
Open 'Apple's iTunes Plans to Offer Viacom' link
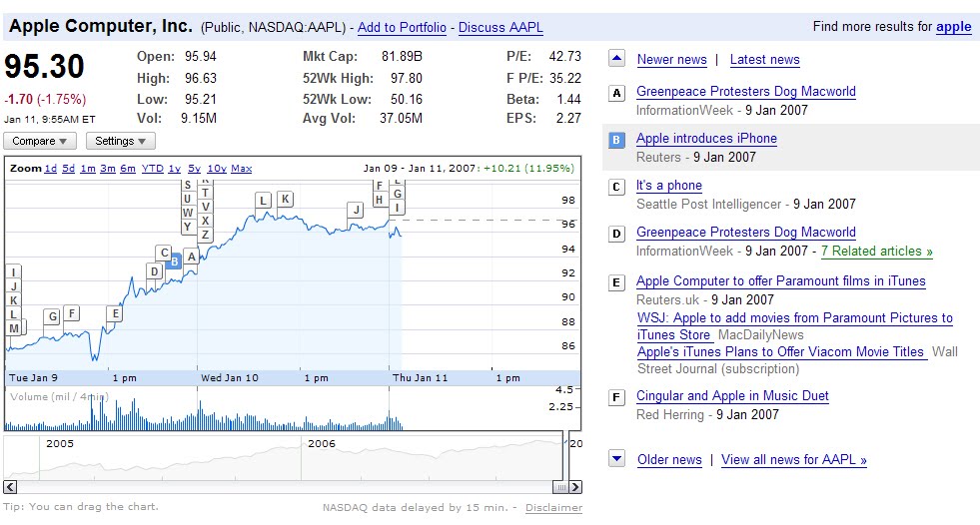pyautogui.click(x=780, y=351)
